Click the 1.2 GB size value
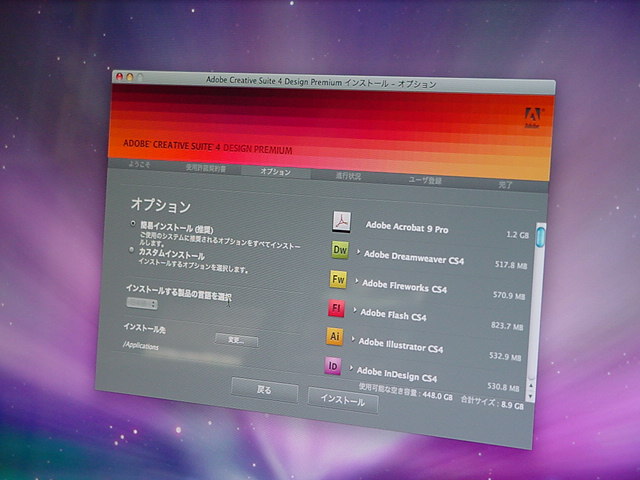This screenshot has height=480, width=640. point(517,235)
